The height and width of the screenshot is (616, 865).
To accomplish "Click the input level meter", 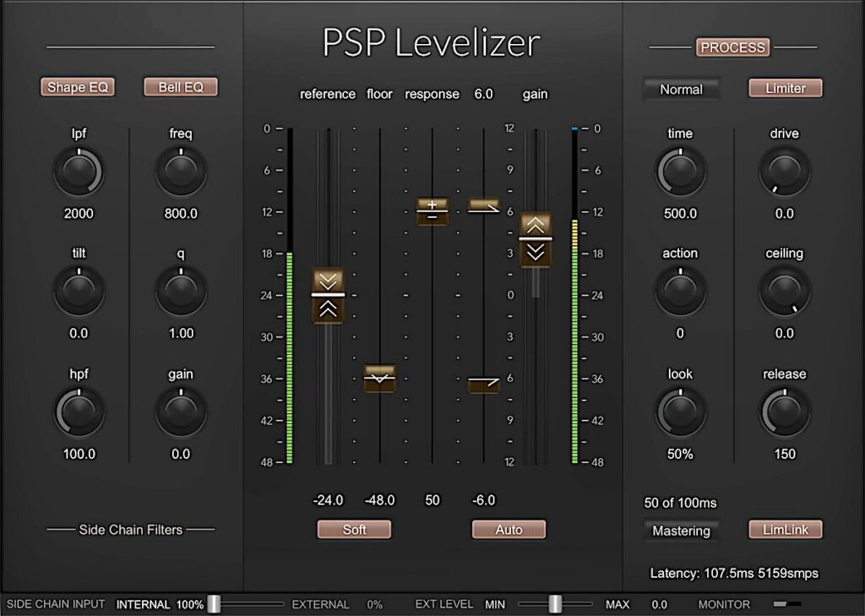I will click(x=290, y=295).
